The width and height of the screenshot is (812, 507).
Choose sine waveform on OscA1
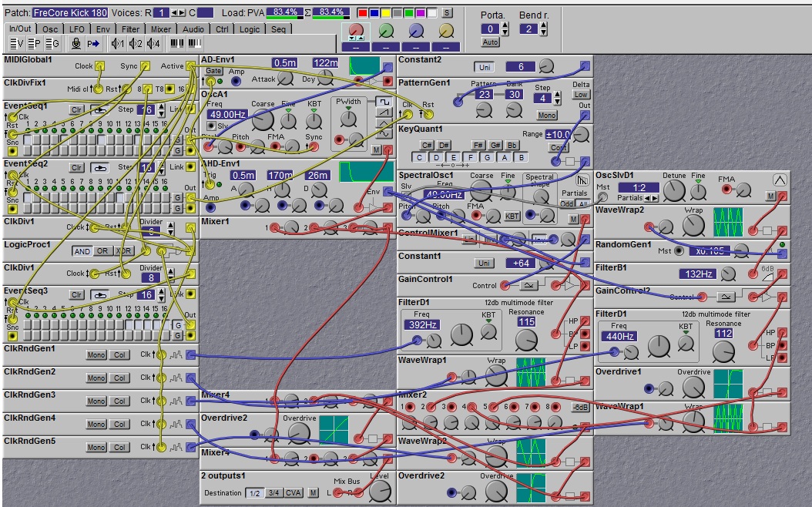(384, 133)
